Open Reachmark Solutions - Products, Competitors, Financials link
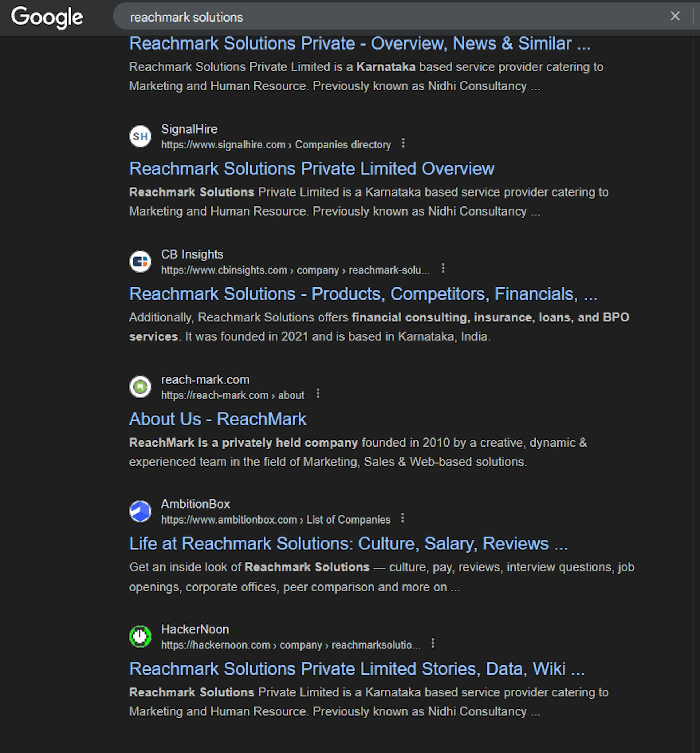The height and width of the screenshot is (753, 700). click(363, 294)
